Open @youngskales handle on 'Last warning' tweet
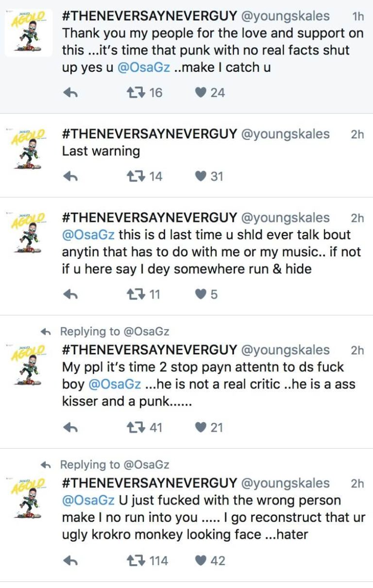The height and width of the screenshot is (588, 373). coord(286,134)
